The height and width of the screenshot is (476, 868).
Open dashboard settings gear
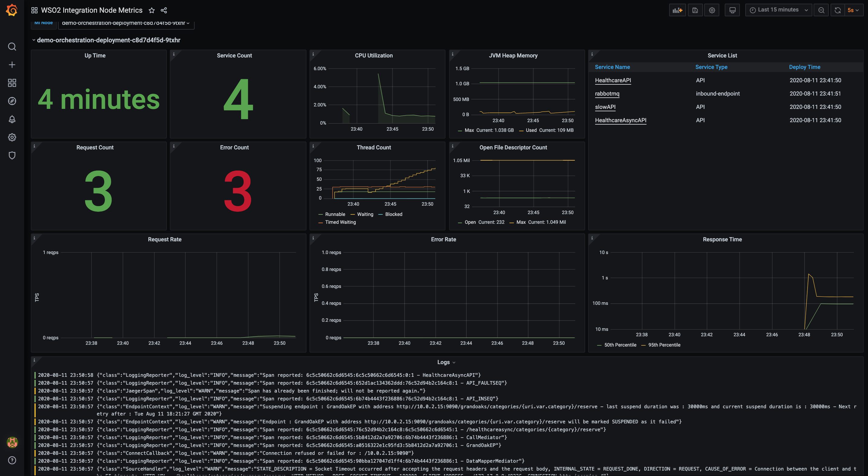pos(712,10)
